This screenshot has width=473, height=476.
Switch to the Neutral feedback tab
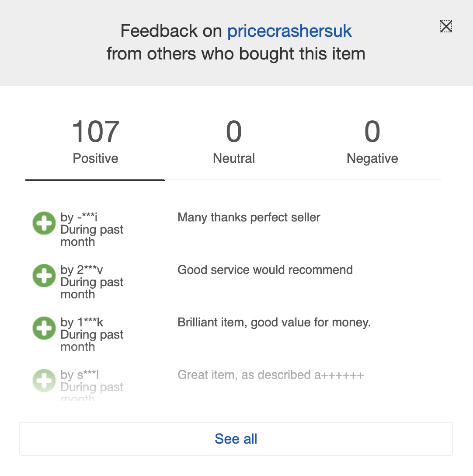coord(234,142)
